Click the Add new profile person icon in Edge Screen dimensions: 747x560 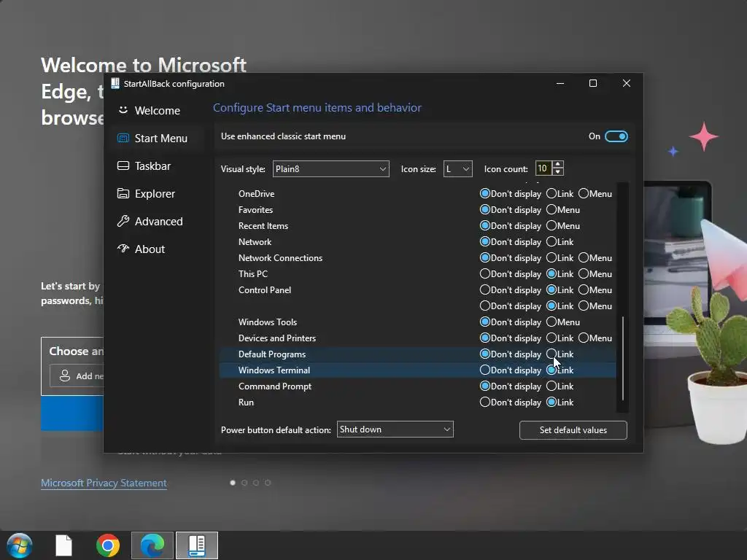coord(65,376)
